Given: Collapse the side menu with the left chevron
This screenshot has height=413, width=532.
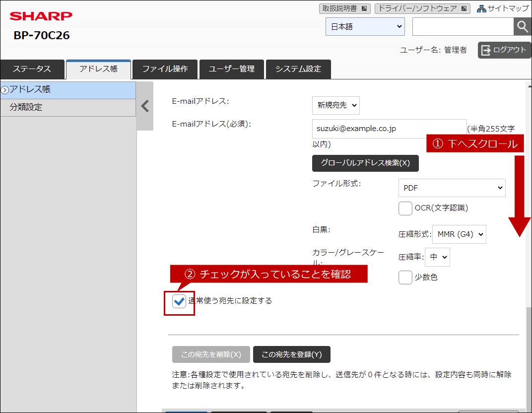Looking at the screenshot, I should [x=145, y=106].
